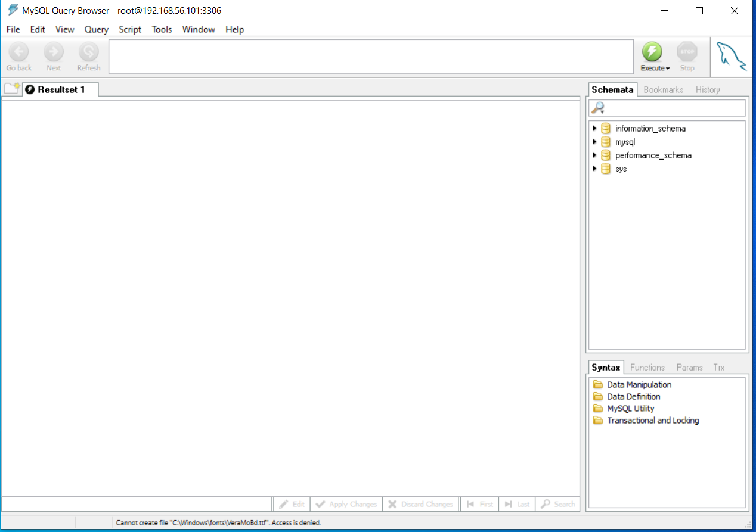
Task: Click the Go back arrow icon
Action: (x=18, y=52)
